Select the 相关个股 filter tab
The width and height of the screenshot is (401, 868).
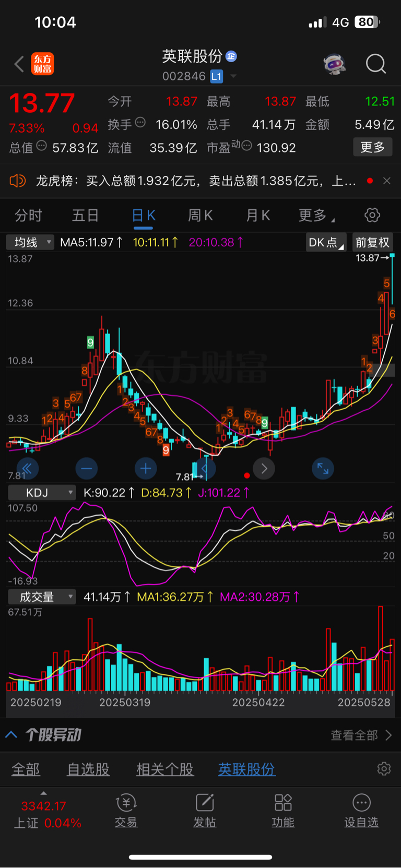pos(165,769)
